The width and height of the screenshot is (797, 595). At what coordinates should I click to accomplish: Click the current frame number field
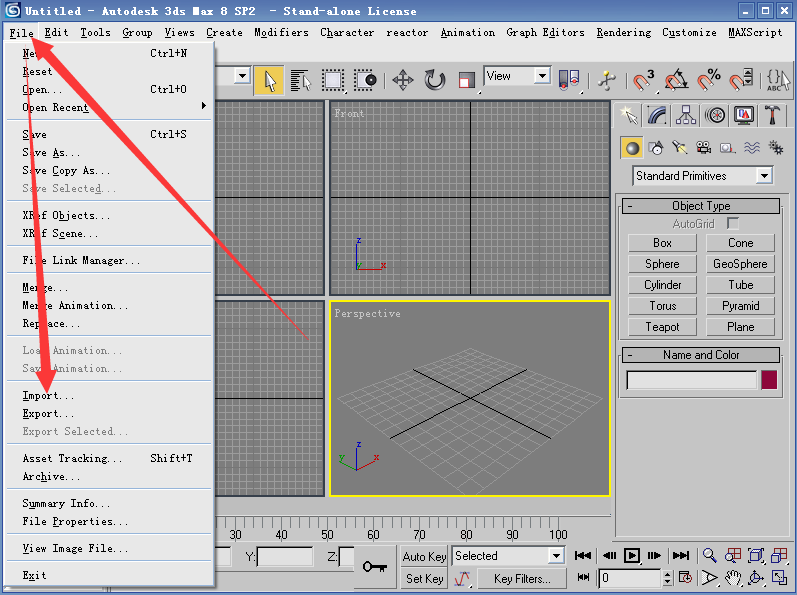coord(631,578)
